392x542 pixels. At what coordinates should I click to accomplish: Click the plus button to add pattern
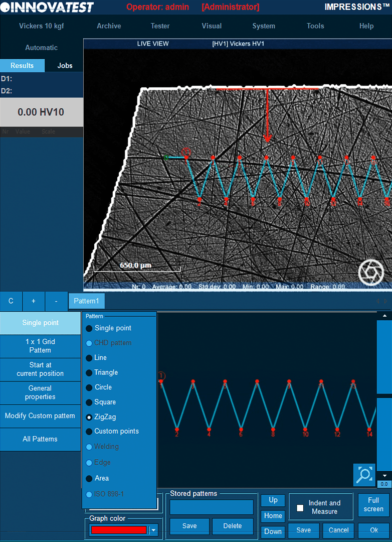34,301
